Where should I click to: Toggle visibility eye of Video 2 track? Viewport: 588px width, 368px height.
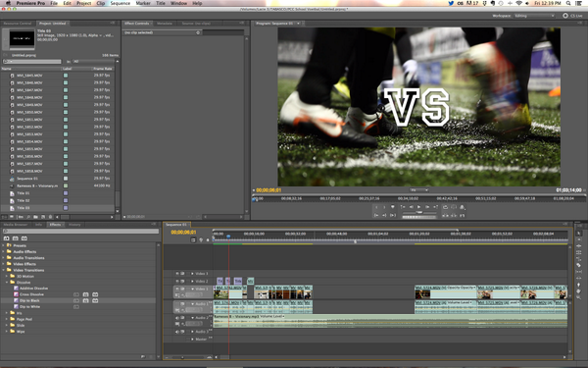177,281
